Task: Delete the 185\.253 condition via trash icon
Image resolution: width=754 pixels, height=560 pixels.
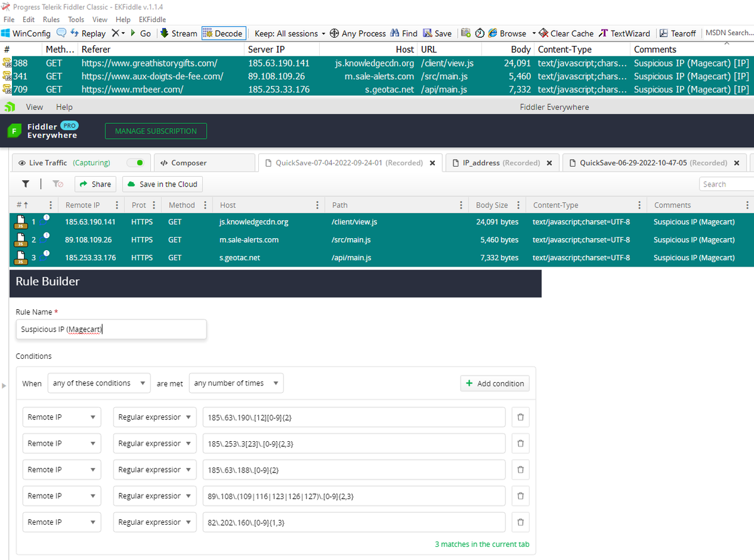Action: point(520,444)
